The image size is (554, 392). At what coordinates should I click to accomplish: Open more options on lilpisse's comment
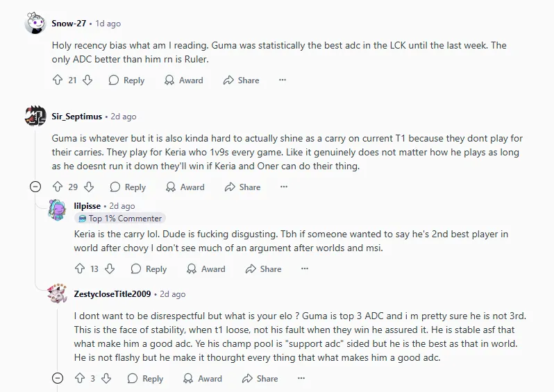click(305, 269)
